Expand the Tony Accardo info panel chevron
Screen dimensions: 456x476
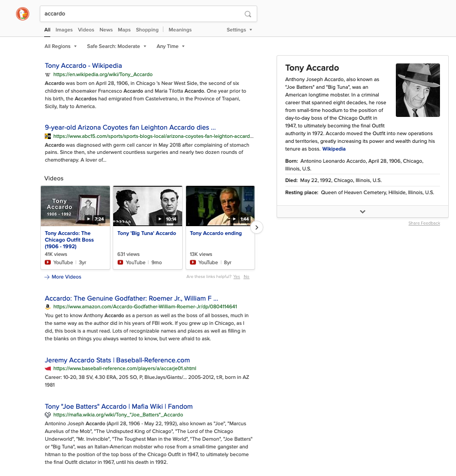click(363, 212)
